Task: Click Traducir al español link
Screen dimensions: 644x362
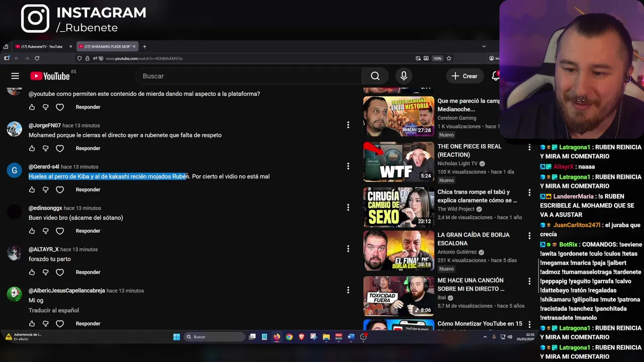Action: pos(54,310)
